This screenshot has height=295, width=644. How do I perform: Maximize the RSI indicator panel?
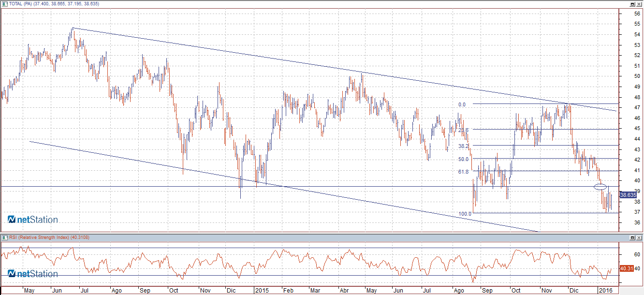632,238
